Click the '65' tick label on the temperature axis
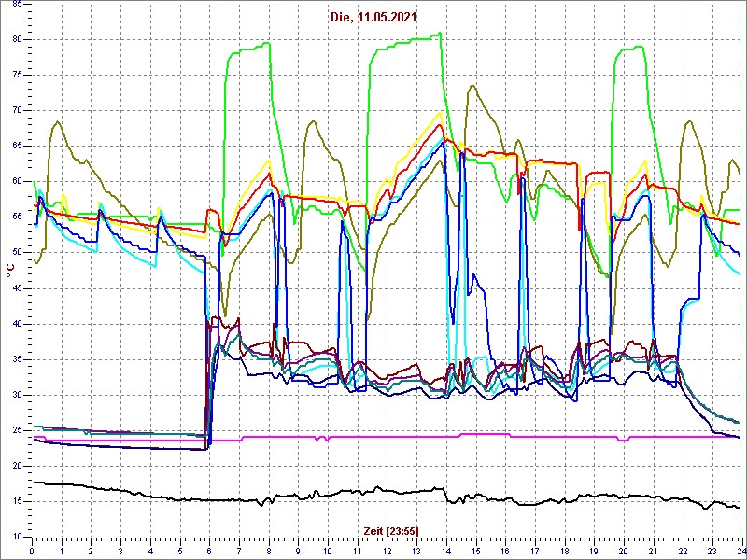The height and width of the screenshot is (560, 747). click(15, 147)
